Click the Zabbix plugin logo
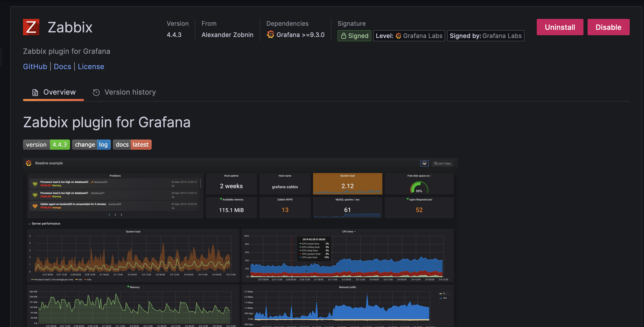This screenshot has height=327, width=644. [31, 27]
